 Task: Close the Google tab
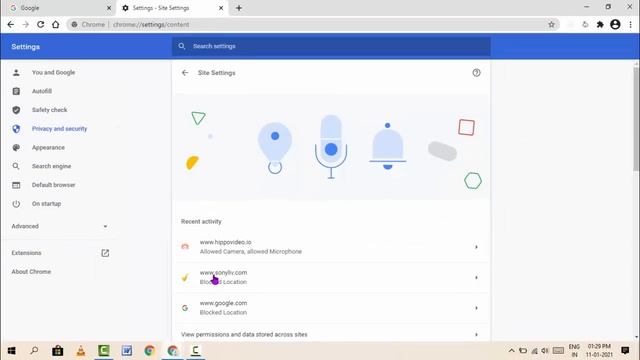click(109, 8)
